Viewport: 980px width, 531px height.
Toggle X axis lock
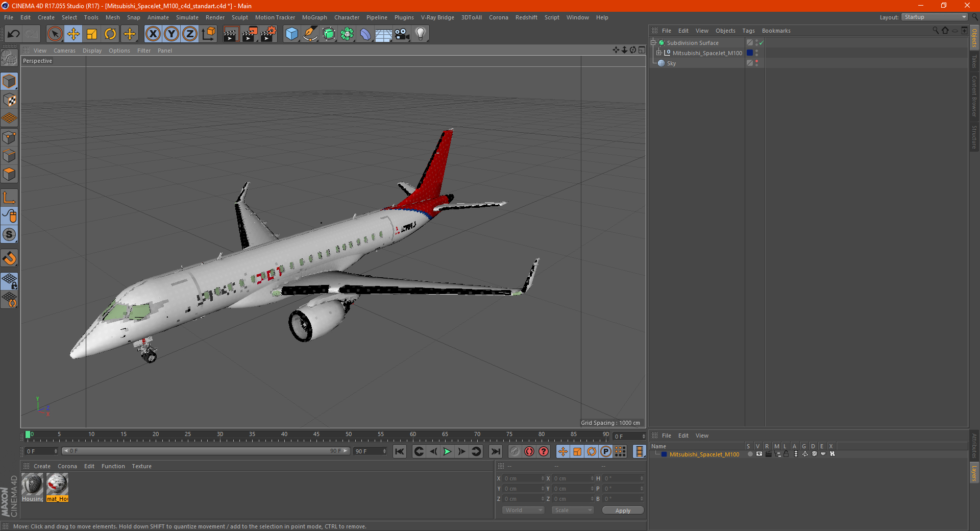[x=153, y=34]
